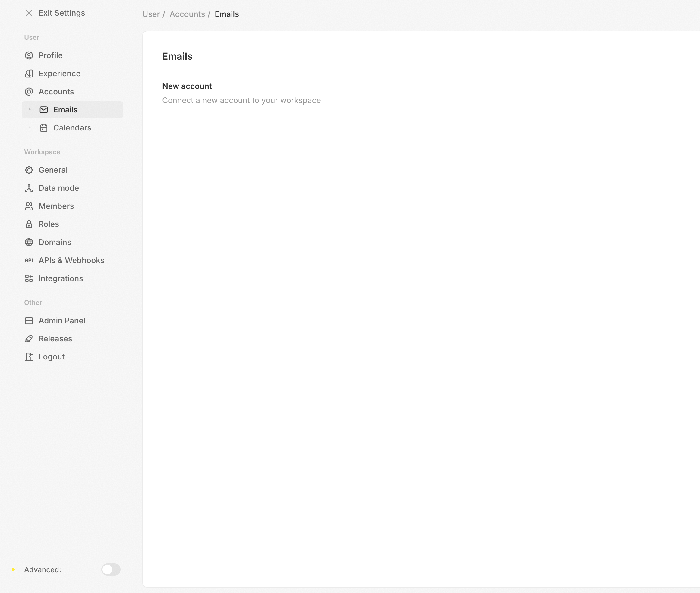Toggle the Advanced settings switch
Screen dimensions: 700x593
[111, 569]
